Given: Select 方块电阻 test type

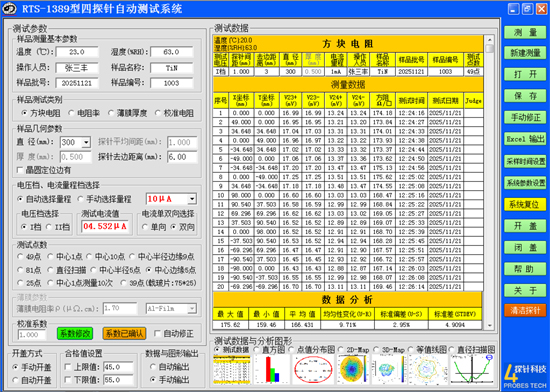Looking at the screenshot, I should click(x=41, y=113).
